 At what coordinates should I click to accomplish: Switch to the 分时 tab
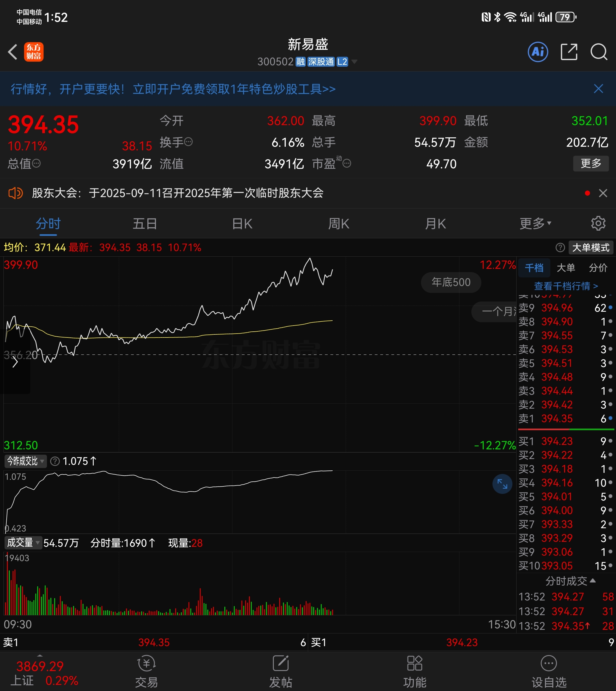(48, 224)
